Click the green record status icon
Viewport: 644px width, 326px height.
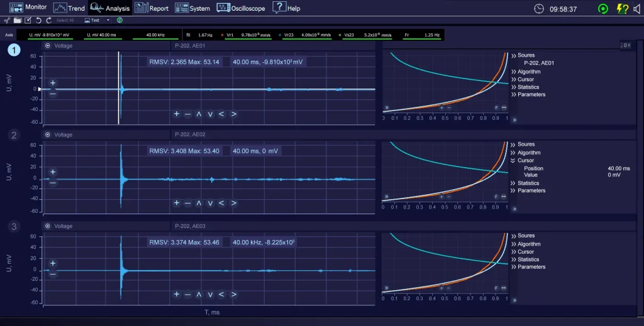(x=603, y=9)
